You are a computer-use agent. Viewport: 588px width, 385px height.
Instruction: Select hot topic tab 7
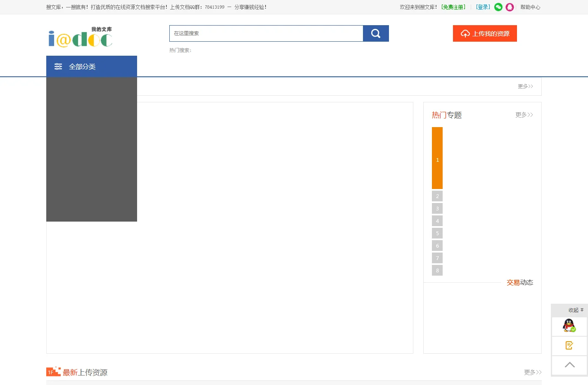pyautogui.click(x=437, y=258)
